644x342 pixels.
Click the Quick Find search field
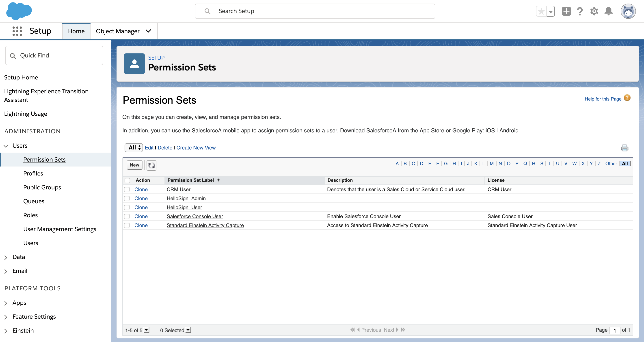54,56
